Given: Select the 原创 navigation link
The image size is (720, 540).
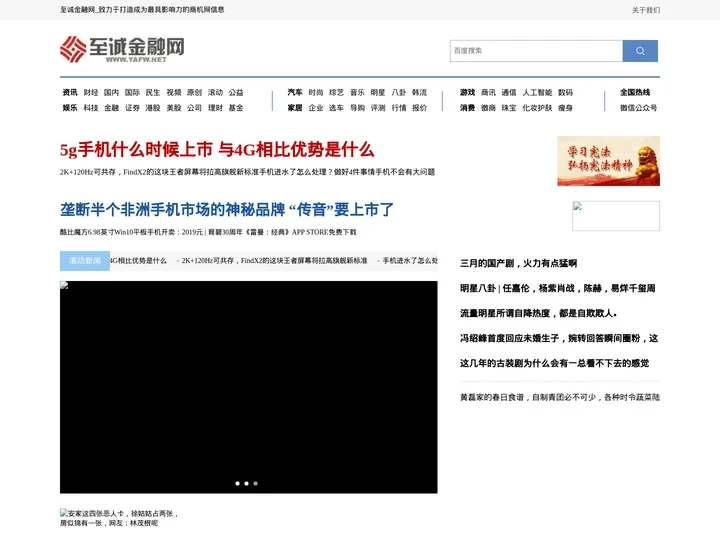Looking at the screenshot, I should (194, 92).
